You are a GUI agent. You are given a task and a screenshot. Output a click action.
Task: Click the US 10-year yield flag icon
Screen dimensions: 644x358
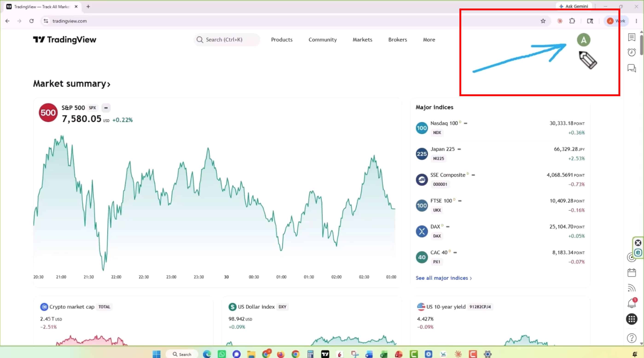(421, 307)
